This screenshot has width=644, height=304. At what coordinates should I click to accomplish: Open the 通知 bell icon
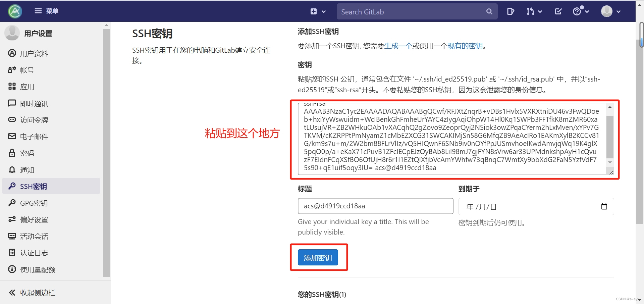pos(12,170)
